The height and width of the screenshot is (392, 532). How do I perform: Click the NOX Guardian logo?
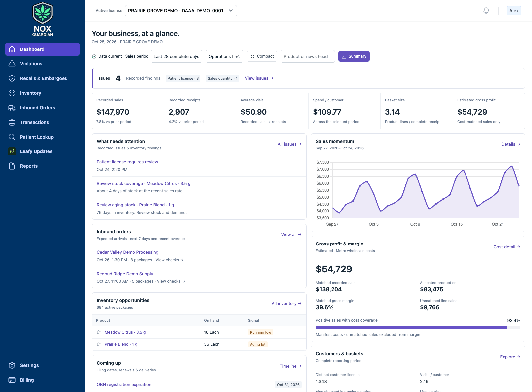point(43,19)
